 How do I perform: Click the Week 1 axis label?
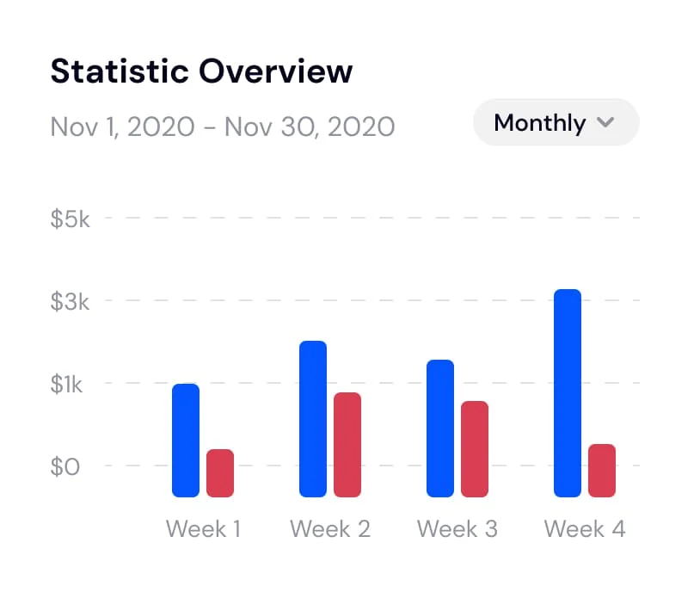click(x=203, y=528)
